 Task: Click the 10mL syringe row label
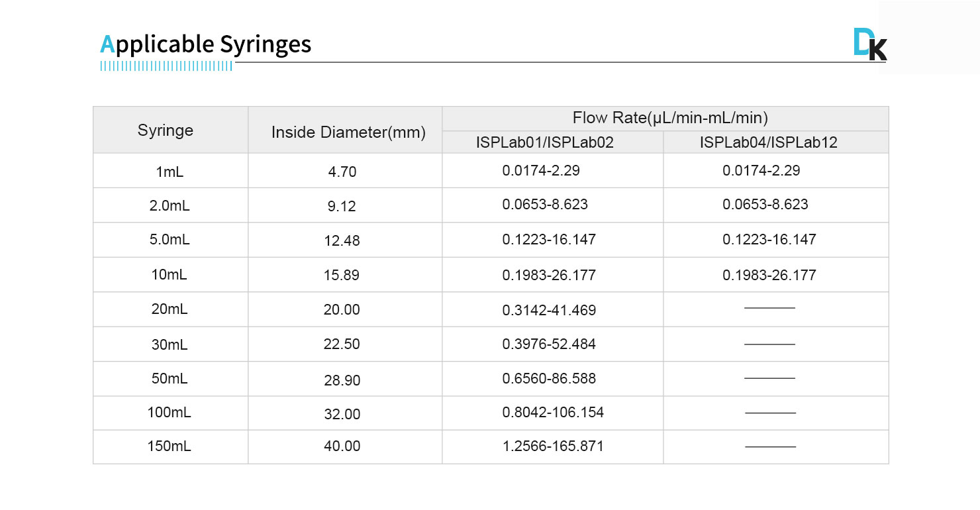(x=170, y=275)
